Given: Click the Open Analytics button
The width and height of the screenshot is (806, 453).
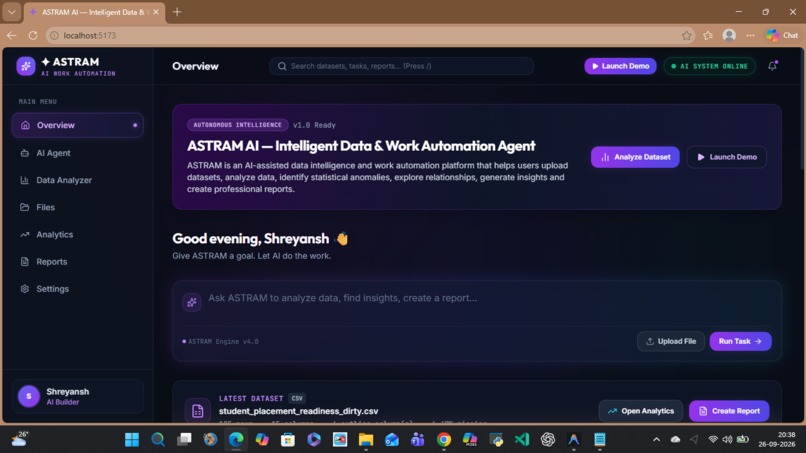Looking at the screenshot, I should point(641,411).
